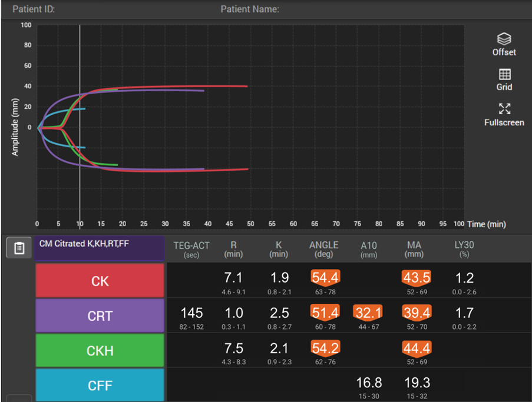Click the R (min) column header
Screen dimensions: 532x402
pos(233,249)
